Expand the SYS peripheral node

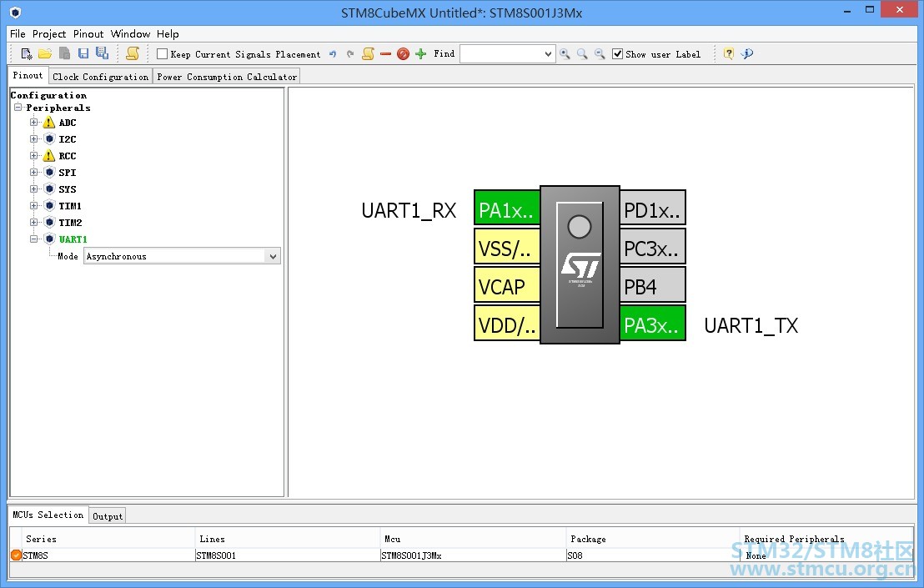pyautogui.click(x=33, y=189)
